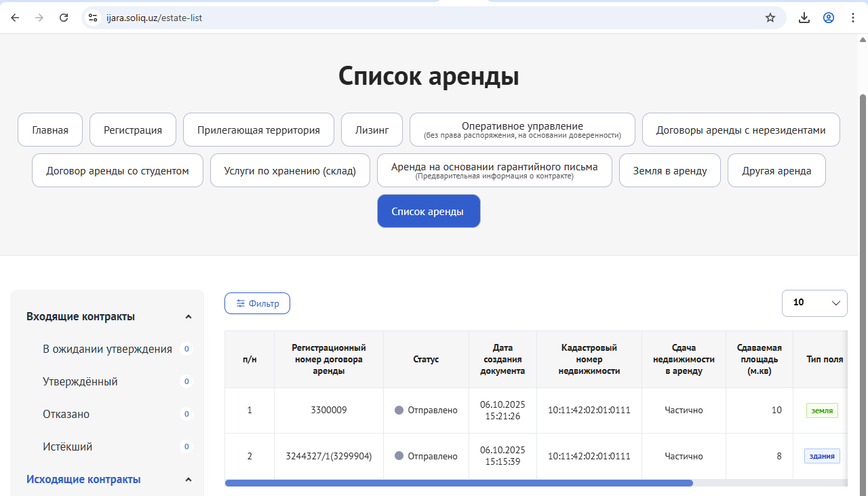Open Аренда на основании гарантийного письма
The width and height of the screenshot is (868, 496).
point(494,170)
